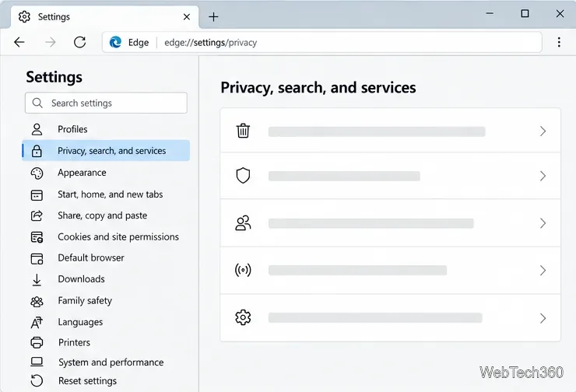Go back with the back arrow

click(x=19, y=42)
